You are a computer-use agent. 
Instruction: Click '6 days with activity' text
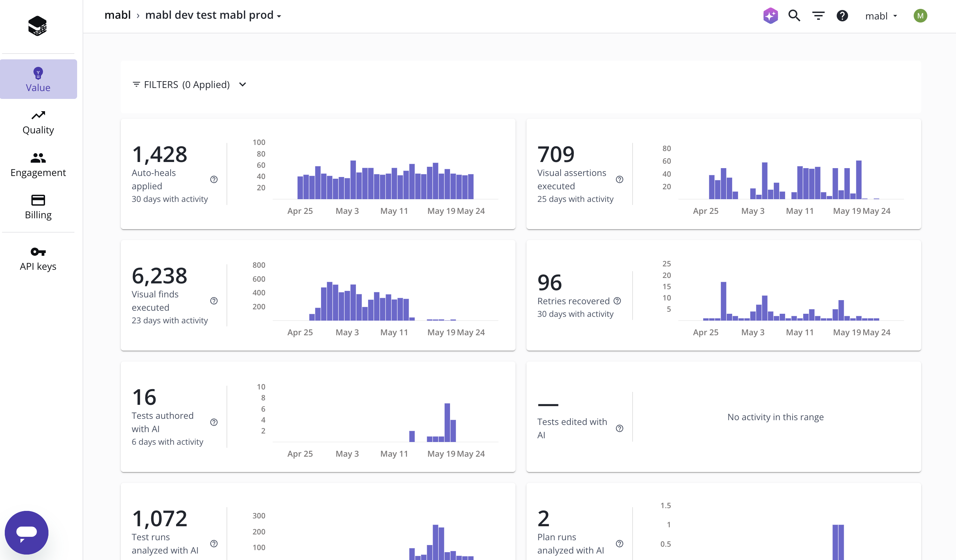pyautogui.click(x=167, y=442)
